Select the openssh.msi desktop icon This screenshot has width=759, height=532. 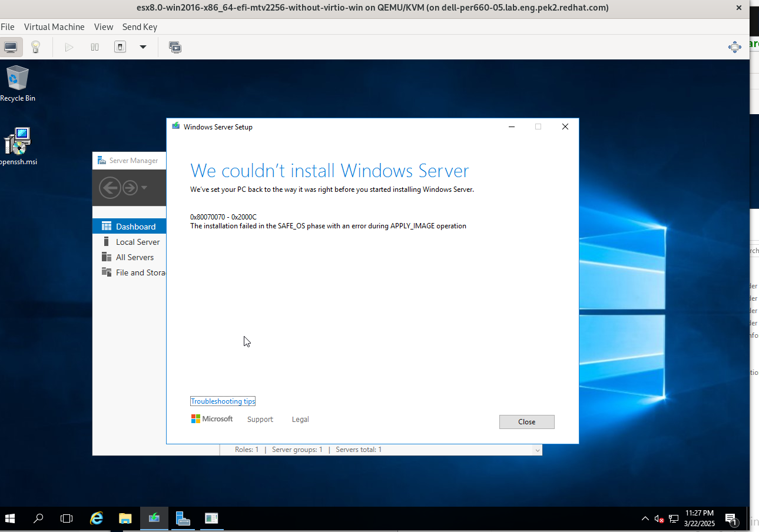18,147
